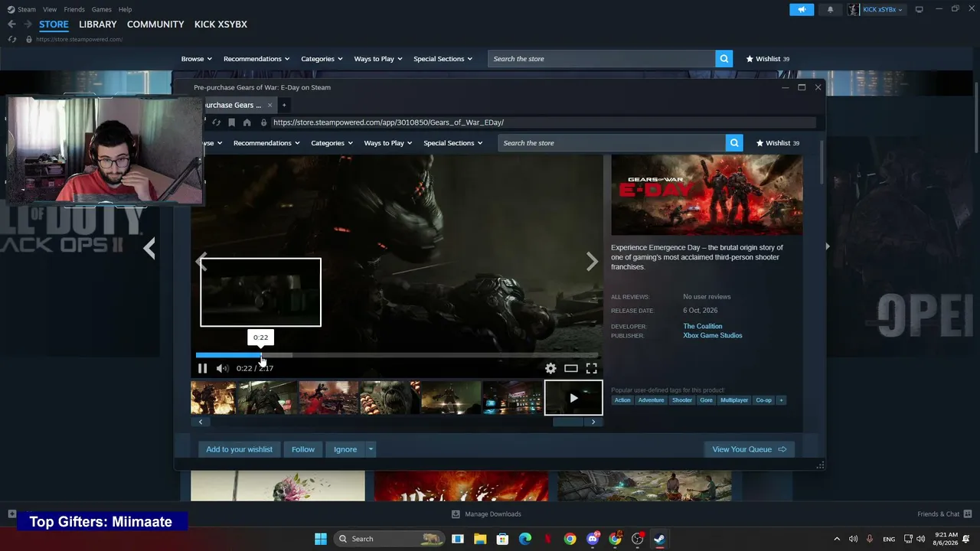
Task: Open Wishlist in main Steam window
Action: [x=768, y=59]
